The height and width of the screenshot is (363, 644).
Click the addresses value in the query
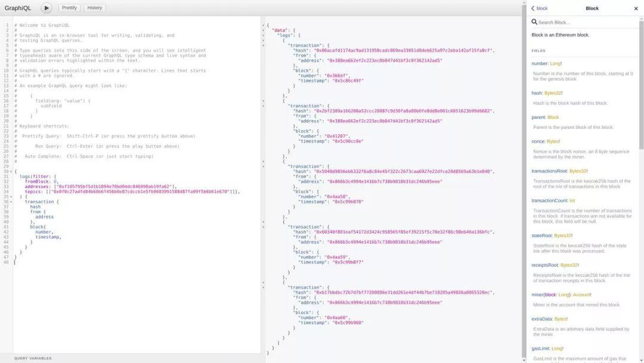pos(115,187)
